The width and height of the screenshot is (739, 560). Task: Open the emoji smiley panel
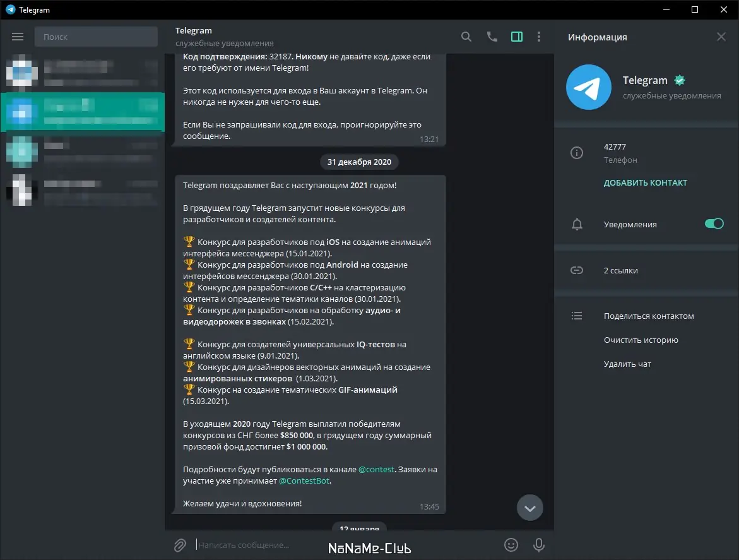(511, 545)
